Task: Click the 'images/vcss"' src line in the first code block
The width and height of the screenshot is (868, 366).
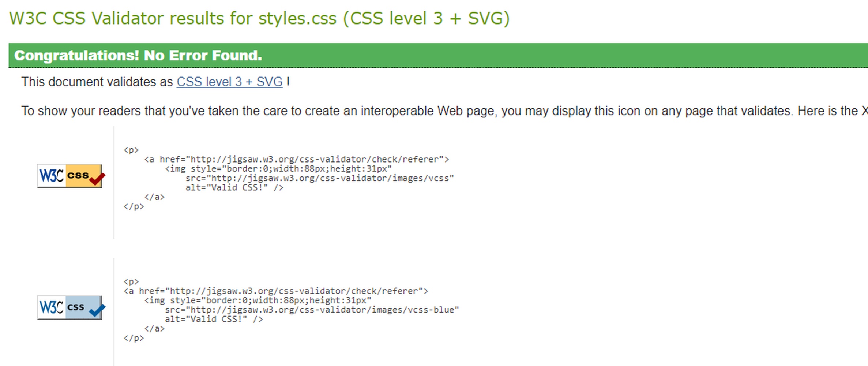Action: point(319,178)
